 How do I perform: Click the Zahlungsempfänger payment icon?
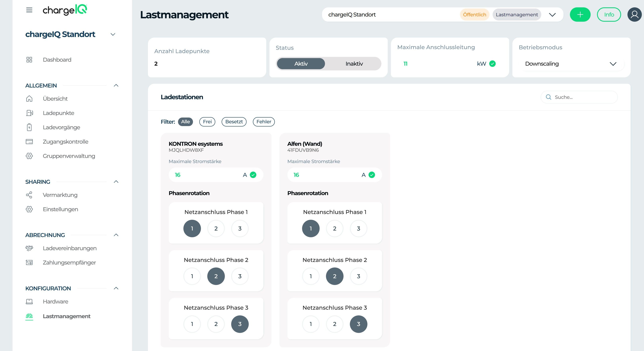point(29,262)
